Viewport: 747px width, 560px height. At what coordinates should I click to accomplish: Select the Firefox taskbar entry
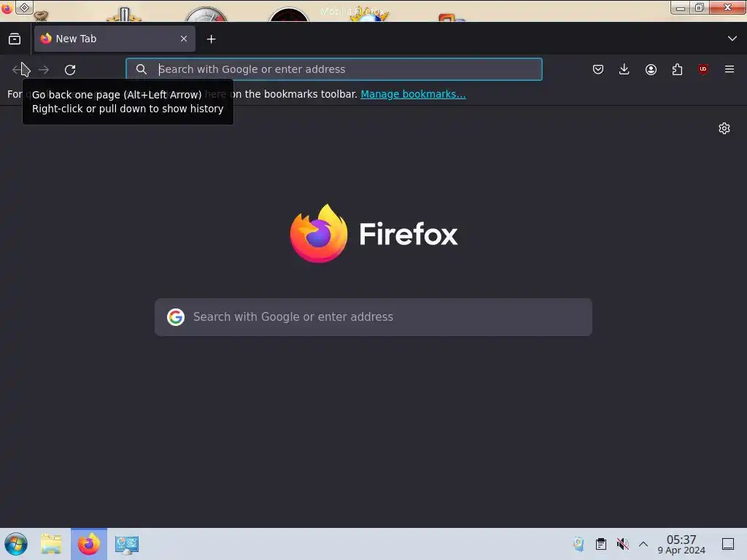tap(89, 544)
